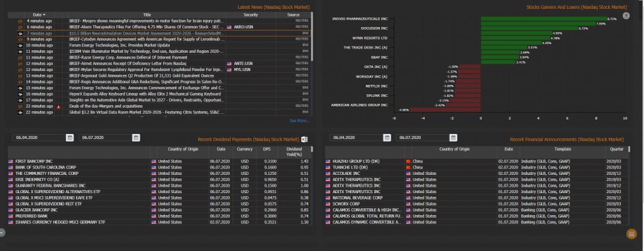Sort the news by the Date column
644x251 pixels.
tap(39, 15)
